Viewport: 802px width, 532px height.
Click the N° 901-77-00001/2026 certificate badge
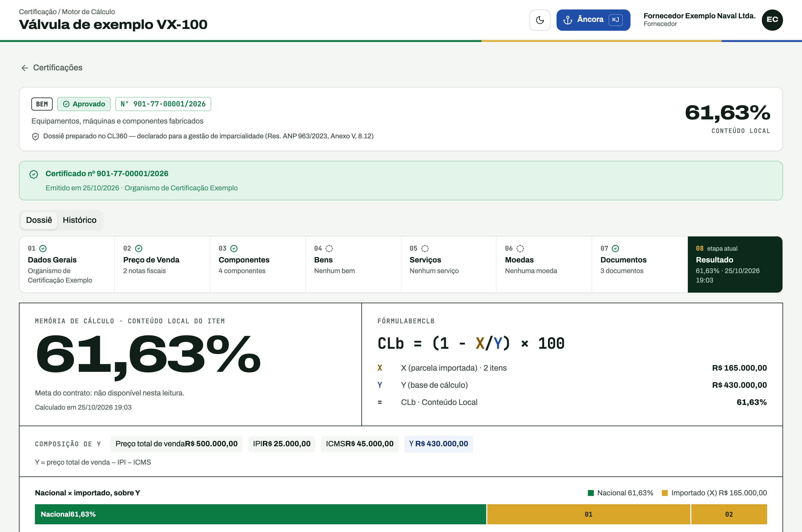[x=163, y=104]
